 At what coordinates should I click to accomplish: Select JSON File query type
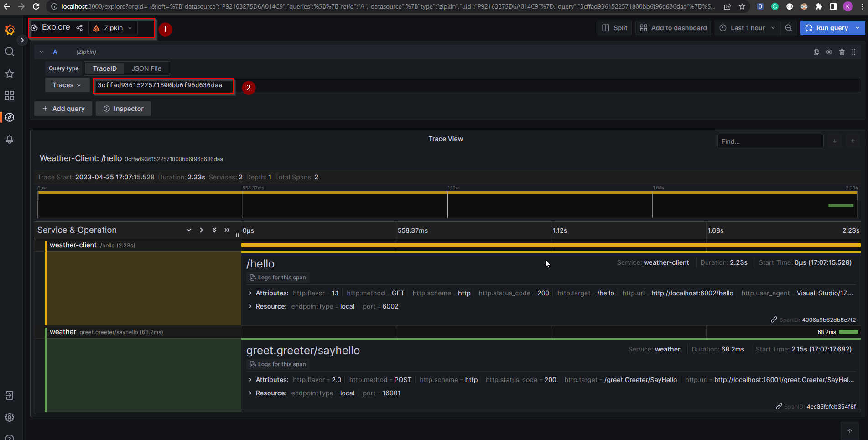point(146,68)
